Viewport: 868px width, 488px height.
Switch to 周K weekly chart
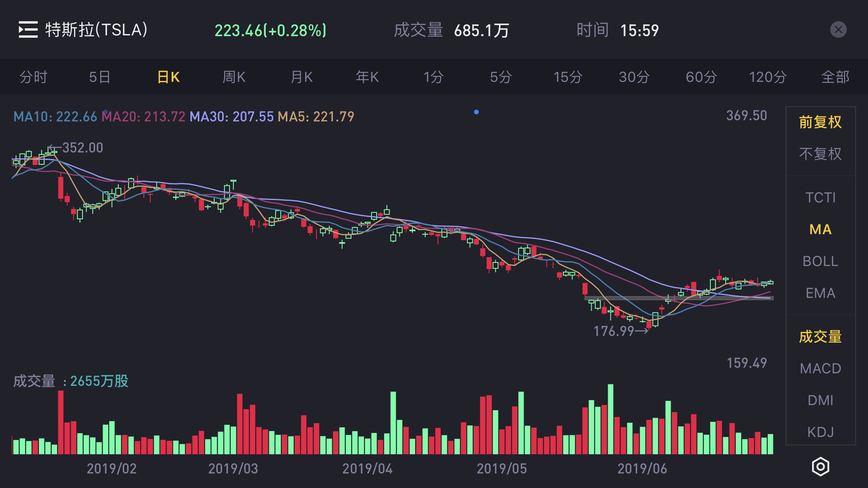[234, 77]
